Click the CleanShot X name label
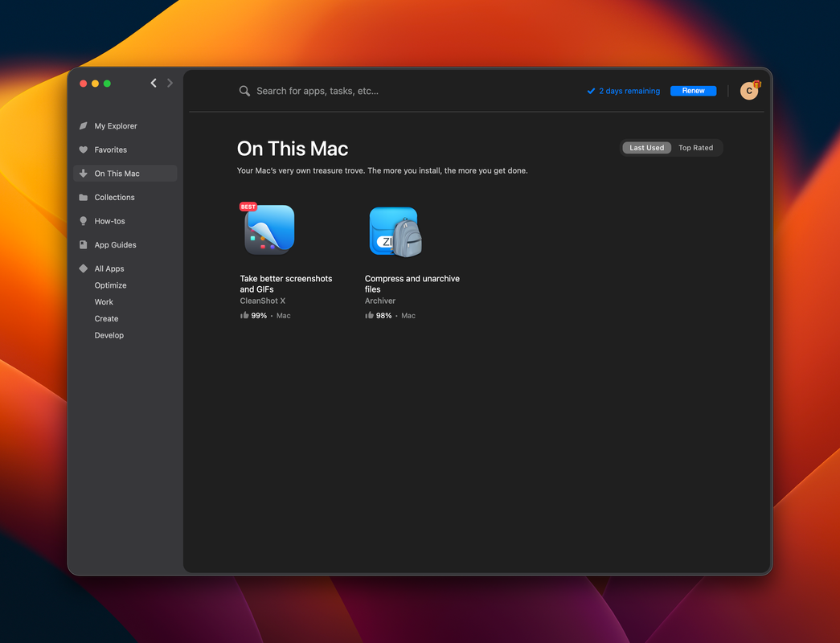Viewport: 840px width, 643px height. coord(263,301)
